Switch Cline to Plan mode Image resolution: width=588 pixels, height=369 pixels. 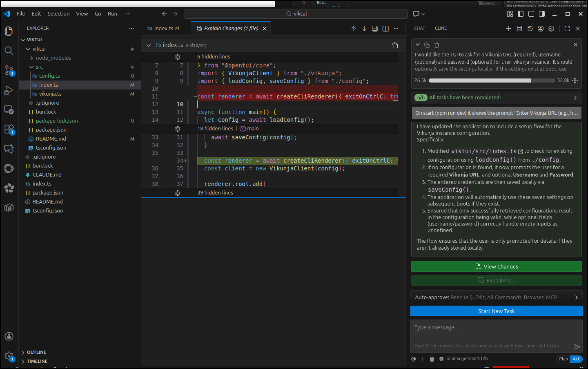563,359
